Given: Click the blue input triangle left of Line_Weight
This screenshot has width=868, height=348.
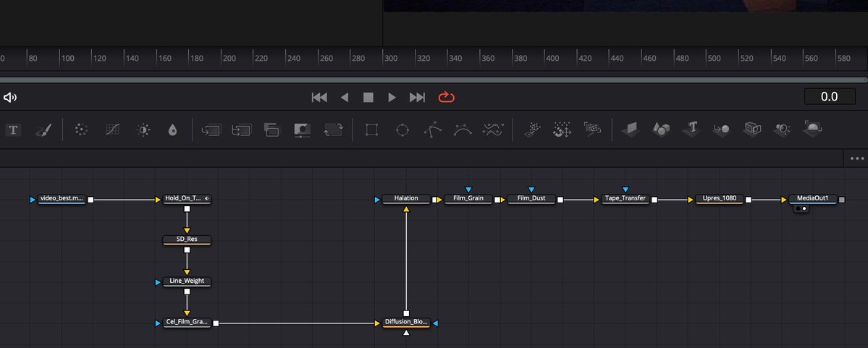Looking at the screenshot, I should click(159, 282).
